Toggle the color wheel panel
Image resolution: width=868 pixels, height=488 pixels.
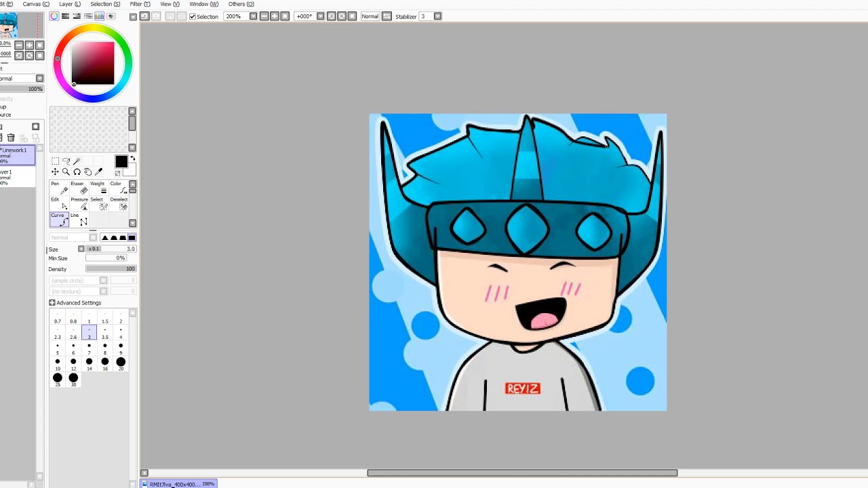[x=54, y=16]
